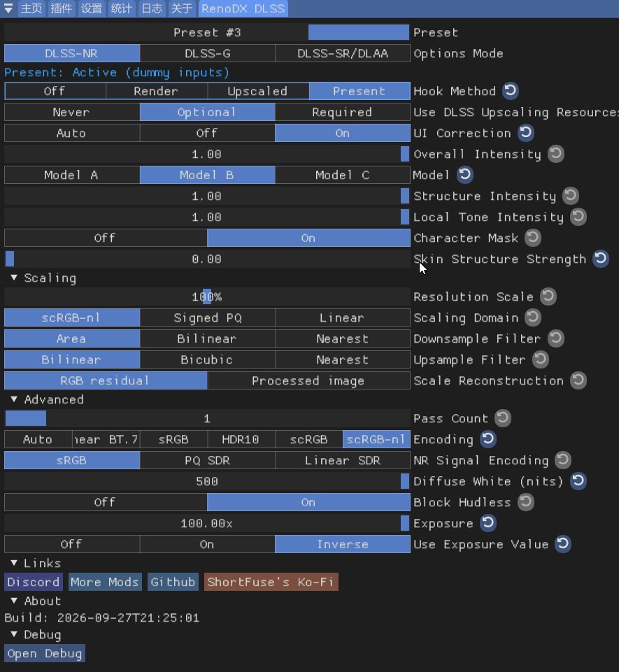Click the Overall Intensity slider
Viewport: 619px width, 672px height.
pos(207,154)
